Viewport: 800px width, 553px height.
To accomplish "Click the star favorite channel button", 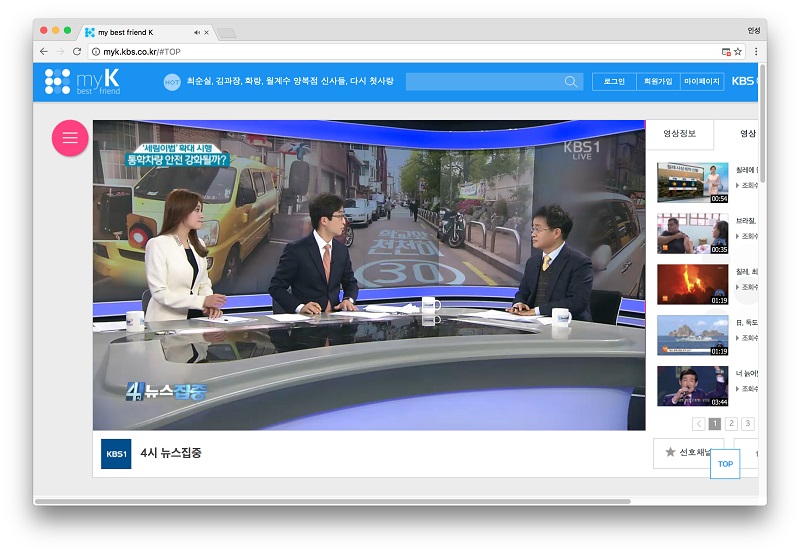I will [689, 452].
